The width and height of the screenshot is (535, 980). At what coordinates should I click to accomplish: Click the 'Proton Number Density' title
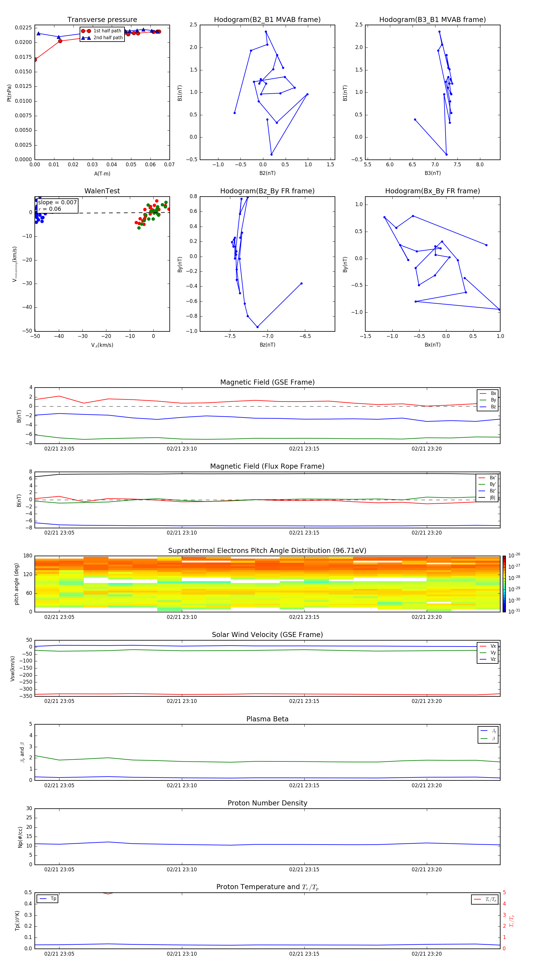pos(267,803)
